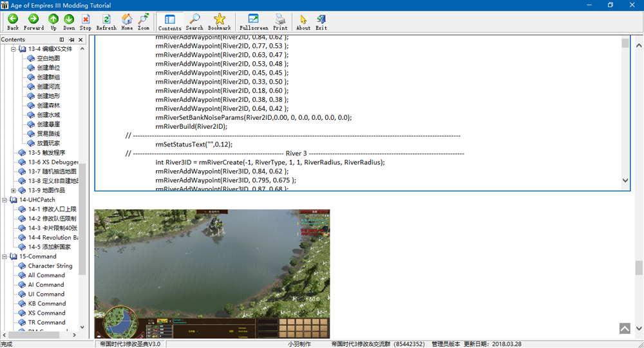The image size is (644, 348).
Task: Open the 14-2 修改队伍限制 topic
Action: [52, 218]
